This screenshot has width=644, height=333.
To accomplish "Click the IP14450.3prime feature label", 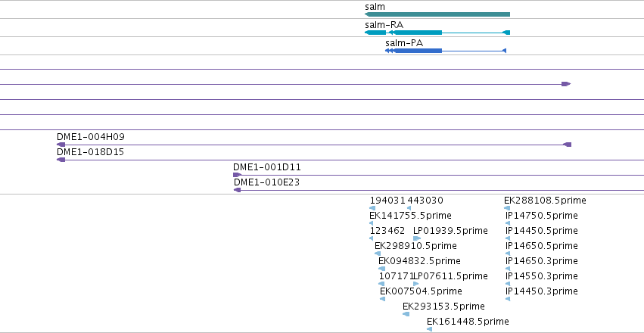I will (x=542, y=291).
